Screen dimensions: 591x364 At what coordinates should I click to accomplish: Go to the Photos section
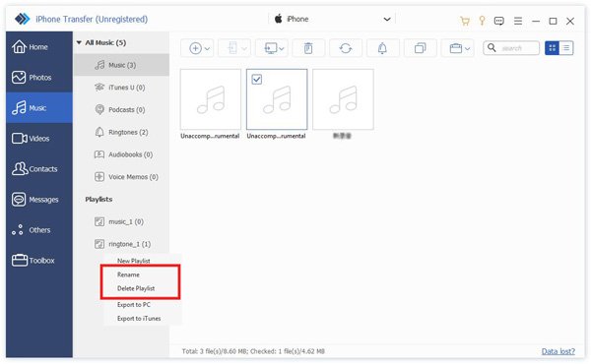click(39, 77)
